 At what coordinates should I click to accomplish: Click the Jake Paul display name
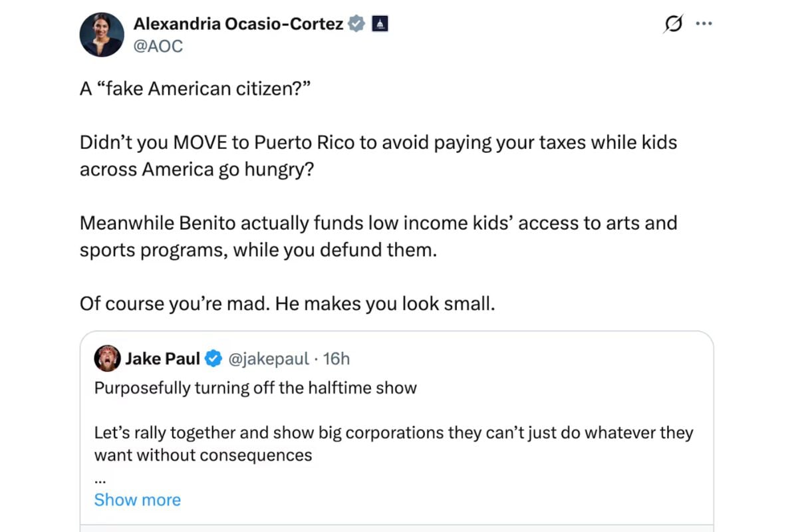pos(162,359)
